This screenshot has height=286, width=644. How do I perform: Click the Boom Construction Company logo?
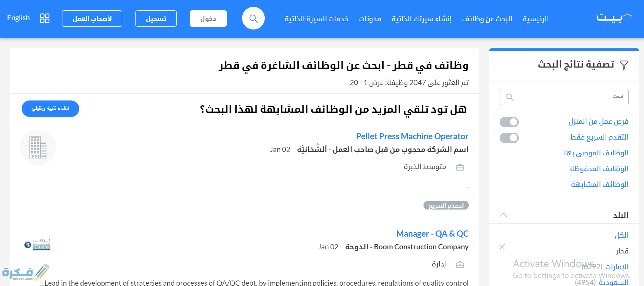tap(38, 245)
